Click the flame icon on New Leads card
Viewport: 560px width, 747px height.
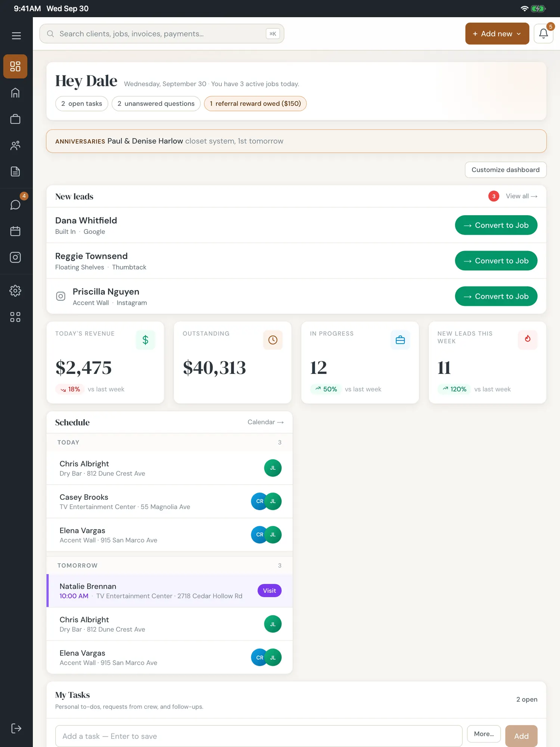[528, 340]
